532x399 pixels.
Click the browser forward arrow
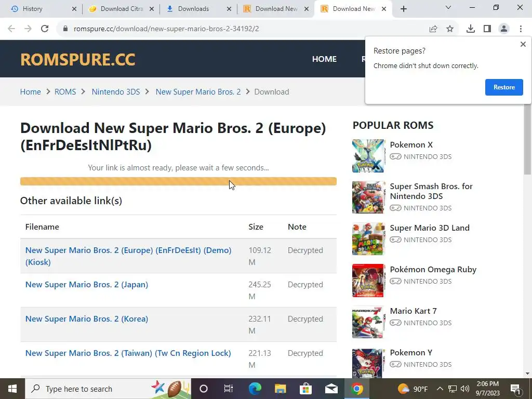[28, 29]
